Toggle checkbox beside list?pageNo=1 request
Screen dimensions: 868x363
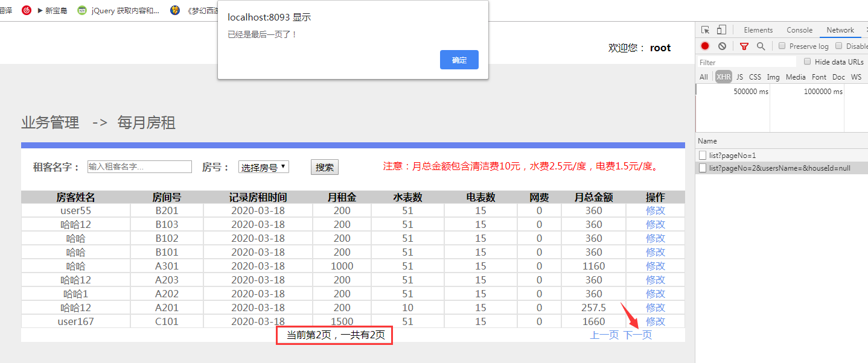coord(703,155)
